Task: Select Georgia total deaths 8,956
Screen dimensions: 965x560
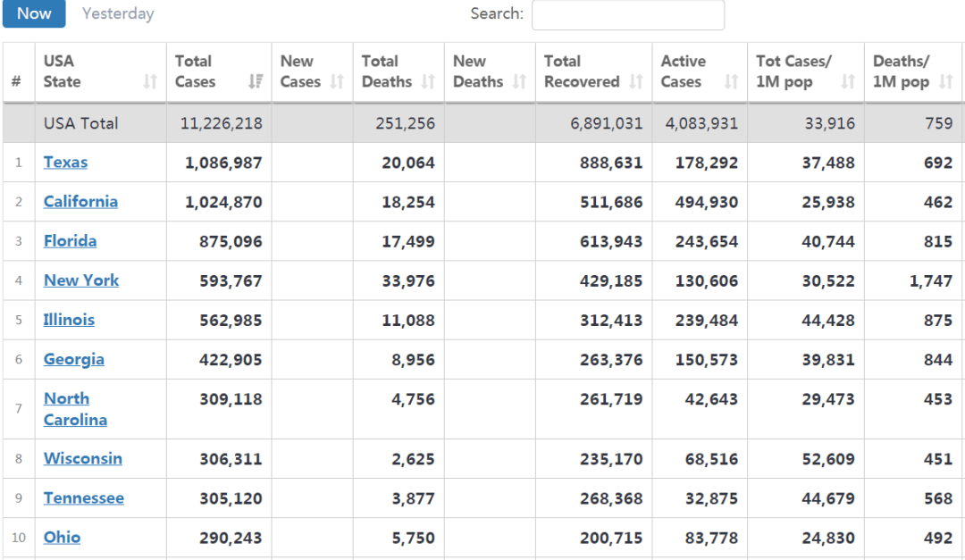Action: coord(414,359)
